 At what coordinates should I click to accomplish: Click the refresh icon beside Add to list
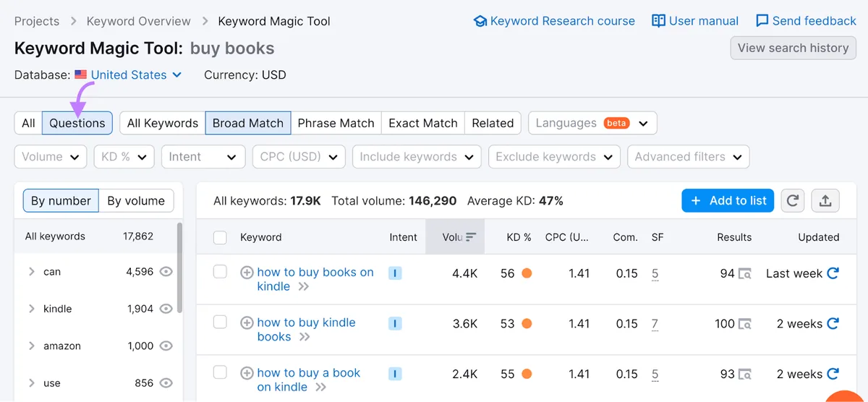click(793, 201)
